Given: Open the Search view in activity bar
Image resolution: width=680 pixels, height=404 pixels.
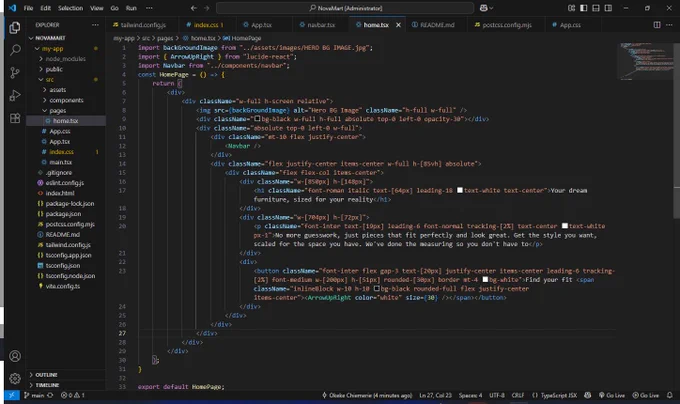Looking at the screenshot, I should pos(15,50).
